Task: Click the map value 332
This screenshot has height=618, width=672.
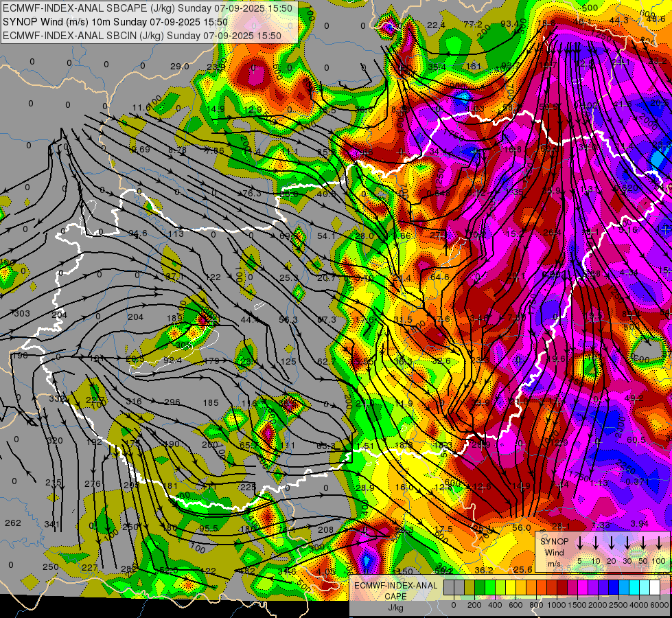Action: pyautogui.click(x=56, y=399)
